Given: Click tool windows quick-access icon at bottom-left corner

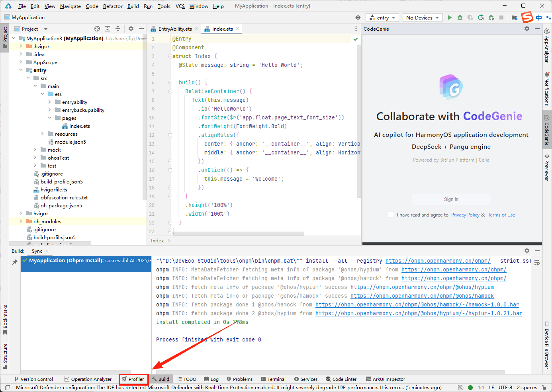Looking at the screenshot, I should (8, 387).
